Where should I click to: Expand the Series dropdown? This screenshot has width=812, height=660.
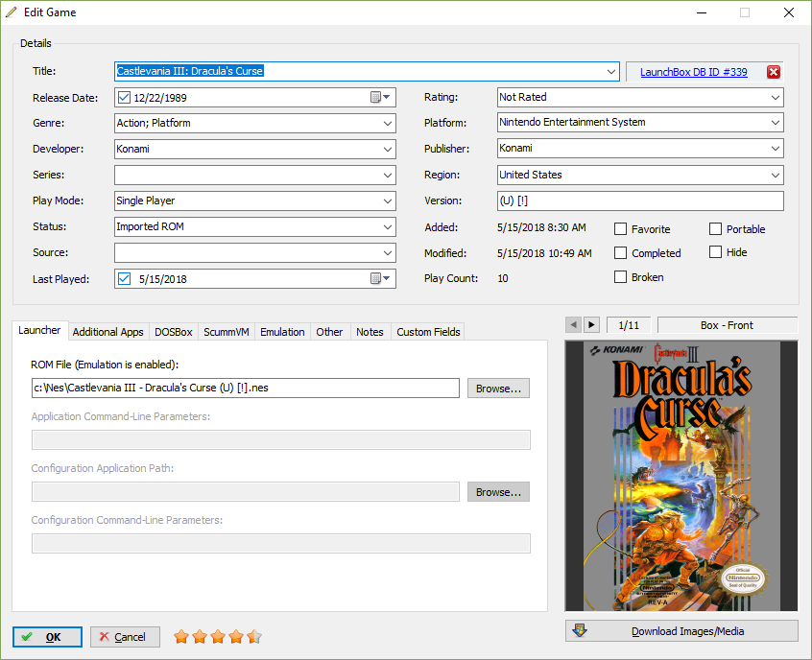388,175
